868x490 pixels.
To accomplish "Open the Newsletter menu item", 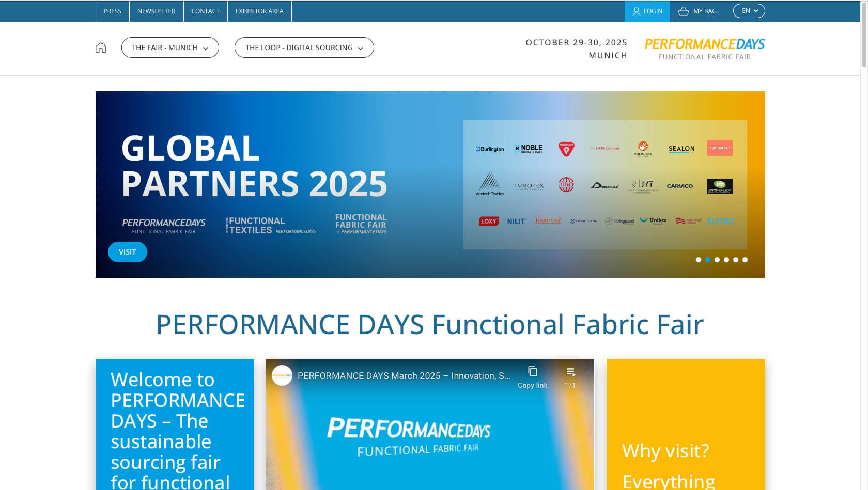I will click(156, 11).
